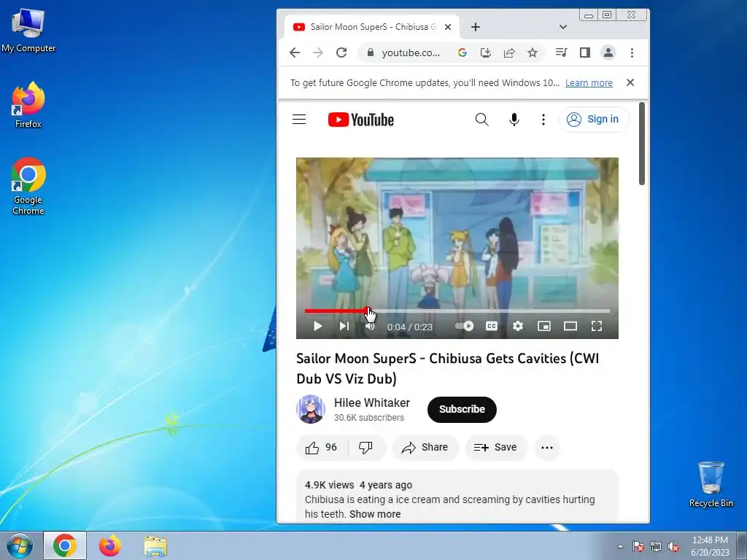Like the video
The height and width of the screenshot is (560, 747).
click(x=322, y=448)
